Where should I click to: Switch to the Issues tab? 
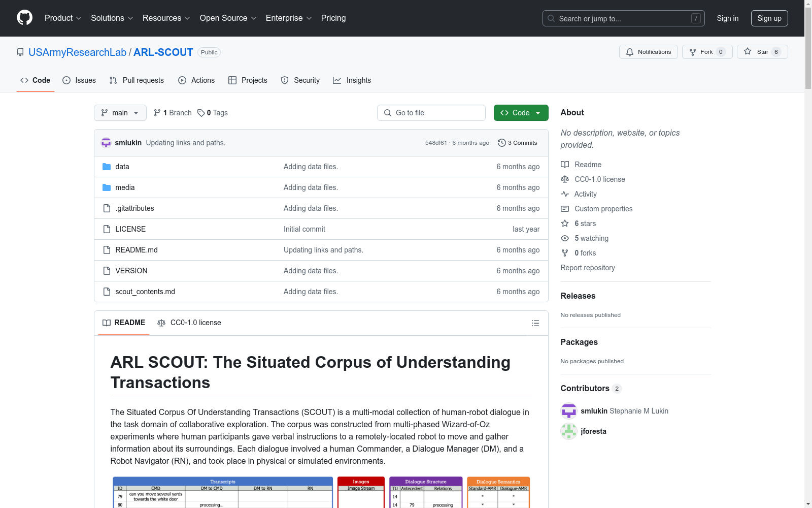[79, 80]
